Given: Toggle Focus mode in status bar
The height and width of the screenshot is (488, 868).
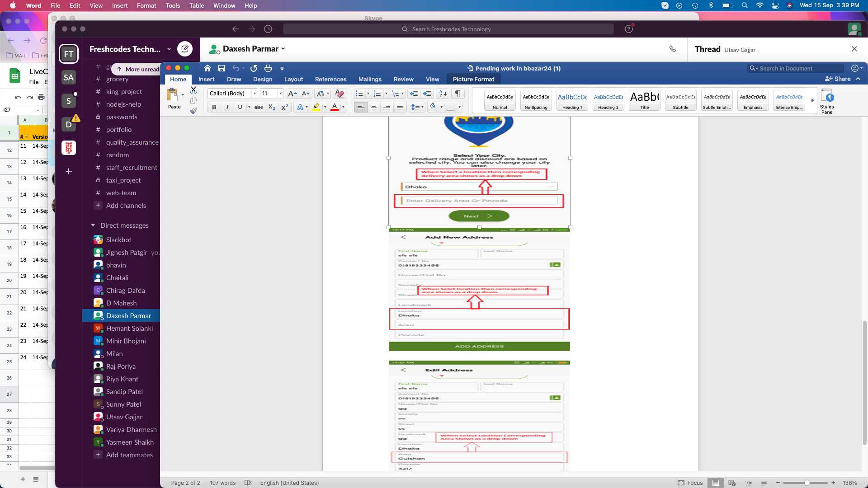Looking at the screenshot, I should 690,483.
